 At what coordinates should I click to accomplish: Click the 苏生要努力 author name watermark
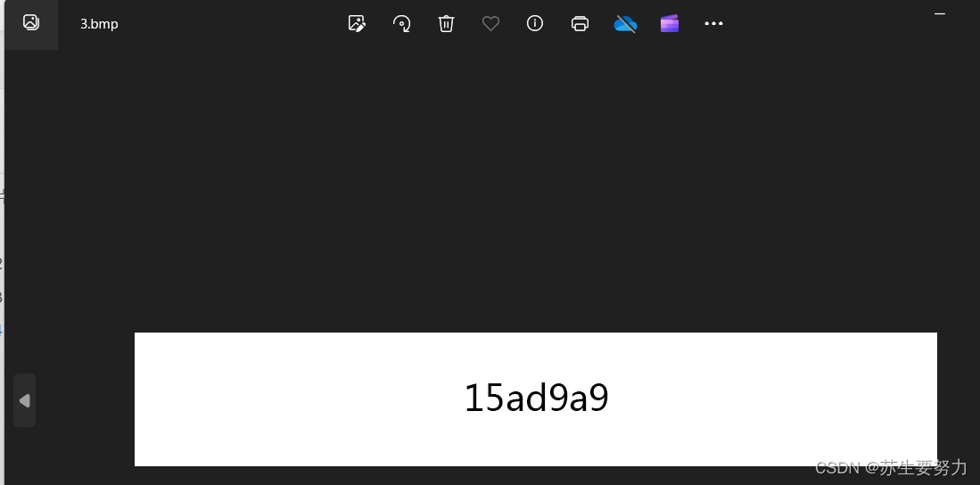pos(923,467)
